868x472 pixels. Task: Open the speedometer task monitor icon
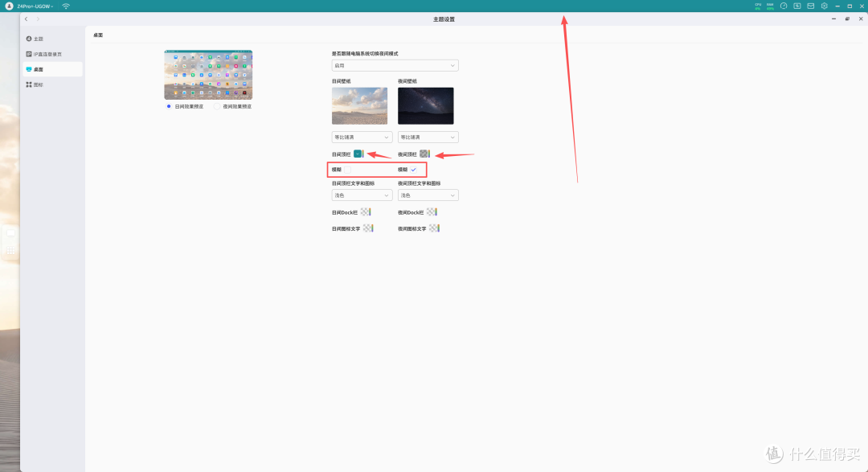(784, 6)
